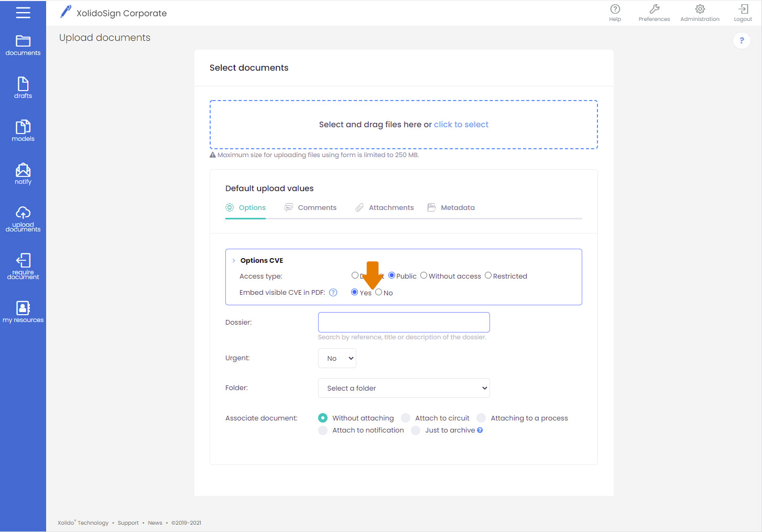Open the News footer link
762x532 pixels.
155,523
